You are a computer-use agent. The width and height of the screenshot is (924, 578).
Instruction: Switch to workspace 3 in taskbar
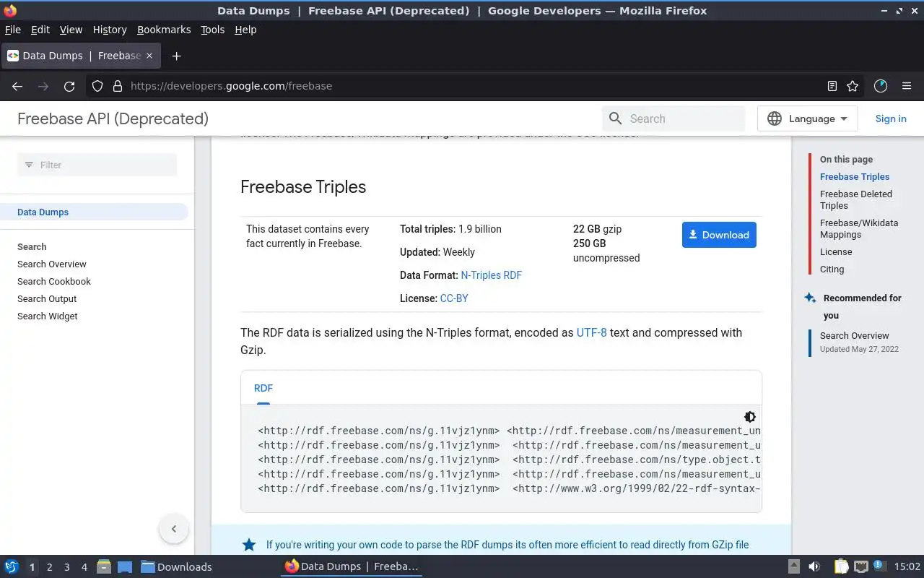click(67, 567)
